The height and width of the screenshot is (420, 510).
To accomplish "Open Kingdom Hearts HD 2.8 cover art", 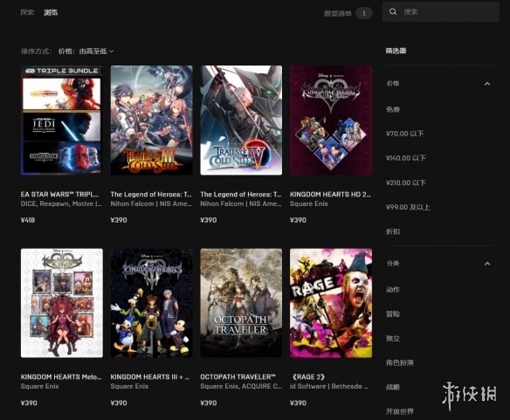I will pyautogui.click(x=331, y=120).
